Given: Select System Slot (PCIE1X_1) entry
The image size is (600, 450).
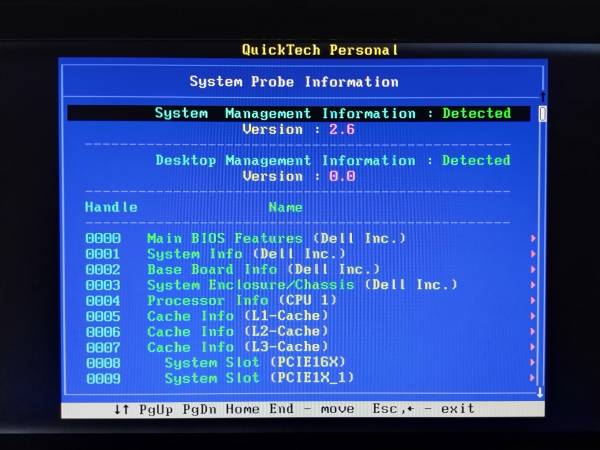Looking at the screenshot, I should point(259,378).
